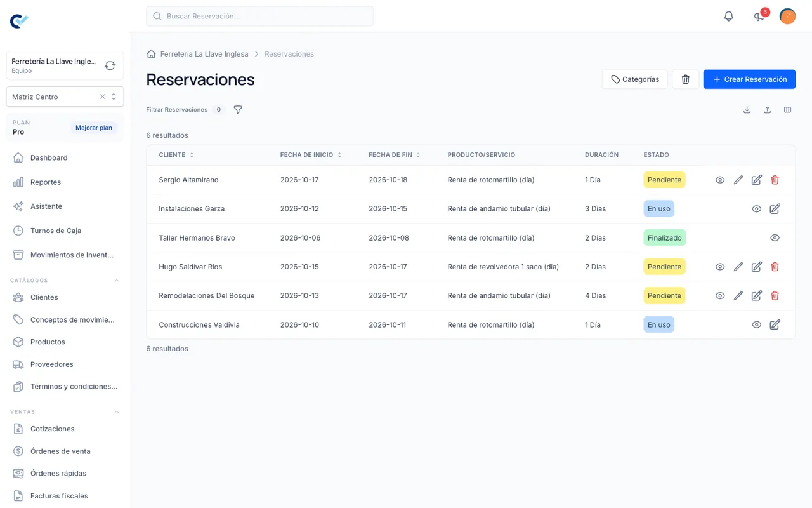
Task: Click the download export icon
Action: (x=747, y=110)
